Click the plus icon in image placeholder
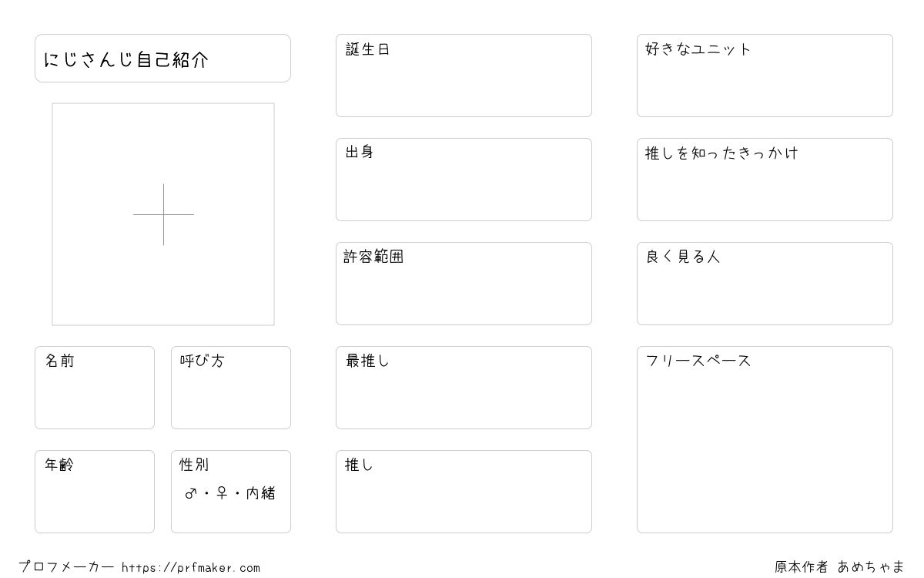Screen dimensions: 924x578 (163, 214)
